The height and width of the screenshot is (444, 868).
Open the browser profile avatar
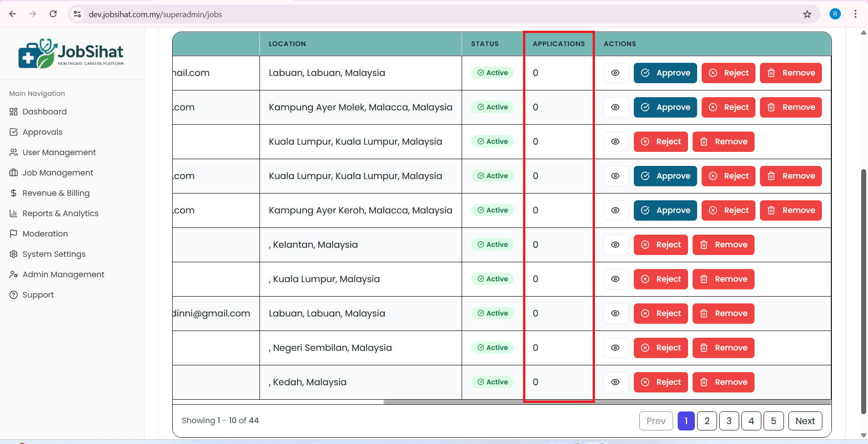pyautogui.click(x=835, y=14)
